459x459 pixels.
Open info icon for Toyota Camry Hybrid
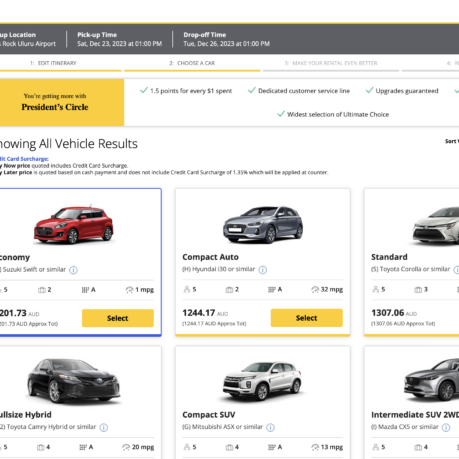(x=104, y=427)
